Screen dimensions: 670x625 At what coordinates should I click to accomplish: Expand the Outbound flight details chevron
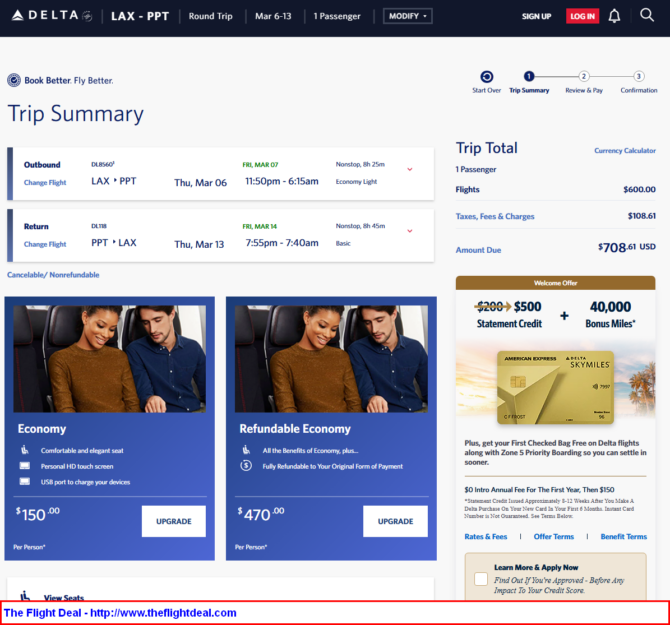pyautogui.click(x=410, y=169)
